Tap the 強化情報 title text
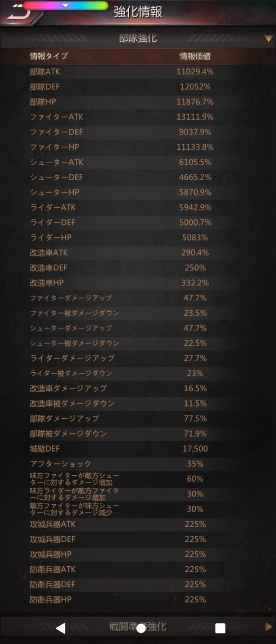This screenshot has width=276, height=644. tap(138, 12)
